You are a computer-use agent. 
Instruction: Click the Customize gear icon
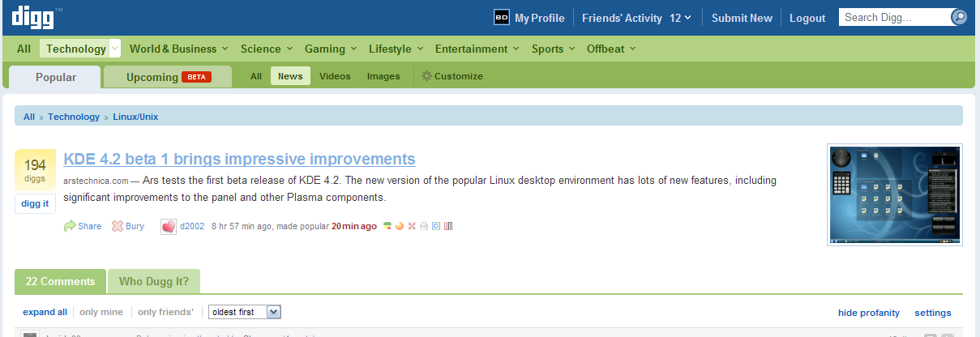(x=426, y=76)
